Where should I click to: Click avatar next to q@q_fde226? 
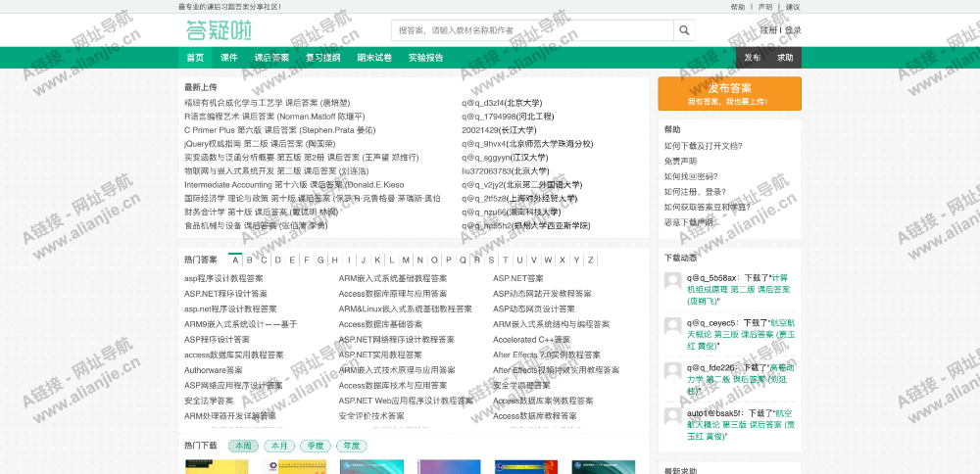672,371
